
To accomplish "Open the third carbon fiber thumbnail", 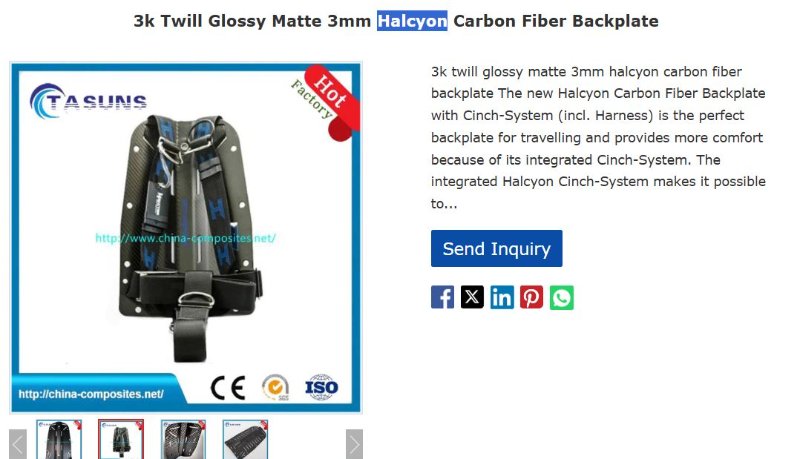I will click(183, 440).
